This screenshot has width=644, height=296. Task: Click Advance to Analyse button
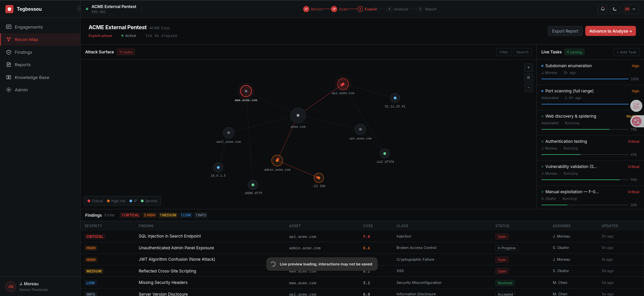pyautogui.click(x=610, y=31)
